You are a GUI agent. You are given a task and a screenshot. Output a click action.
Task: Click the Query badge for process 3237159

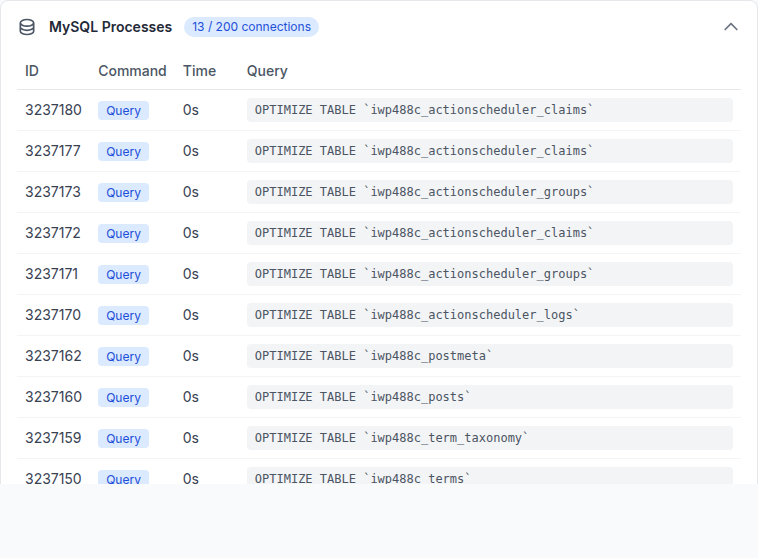click(x=123, y=439)
